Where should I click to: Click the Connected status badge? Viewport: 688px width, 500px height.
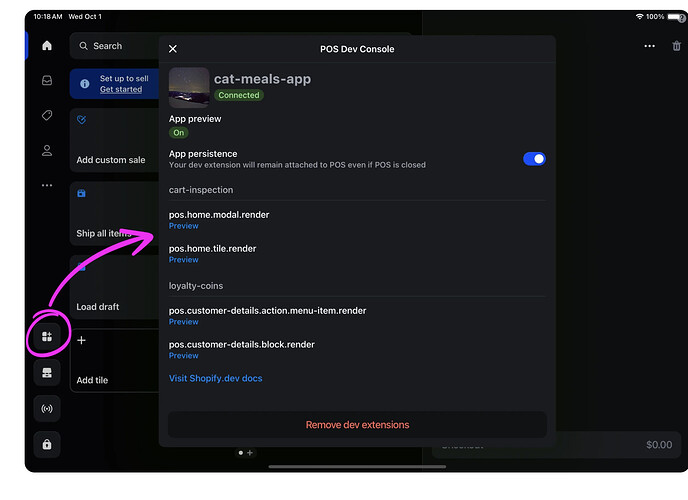click(x=239, y=95)
